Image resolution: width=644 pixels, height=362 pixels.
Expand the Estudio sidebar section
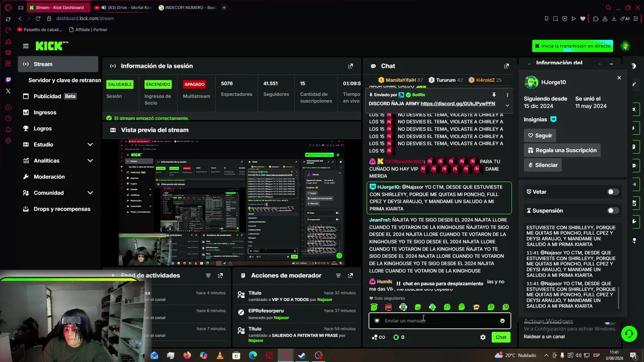click(x=90, y=145)
